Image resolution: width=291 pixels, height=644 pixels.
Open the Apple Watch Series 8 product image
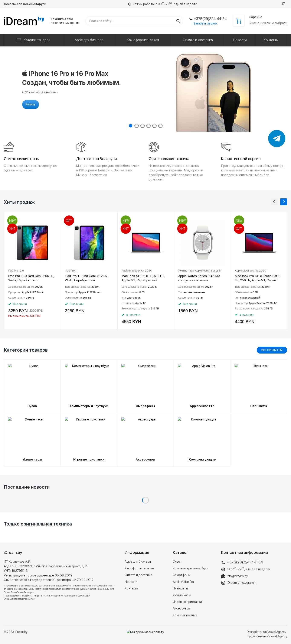click(x=202, y=243)
